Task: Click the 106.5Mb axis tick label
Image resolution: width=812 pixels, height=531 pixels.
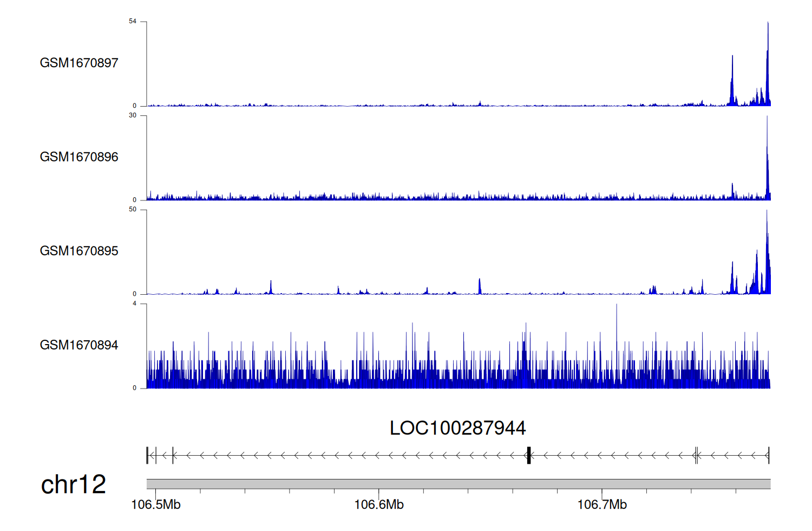Action: pyautogui.click(x=156, y=505)
